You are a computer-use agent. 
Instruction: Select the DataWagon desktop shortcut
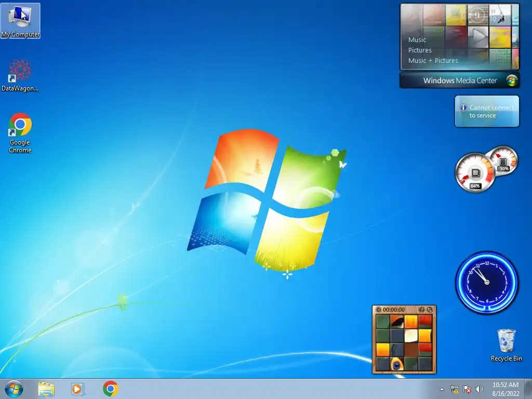click(x=20, y=75)
